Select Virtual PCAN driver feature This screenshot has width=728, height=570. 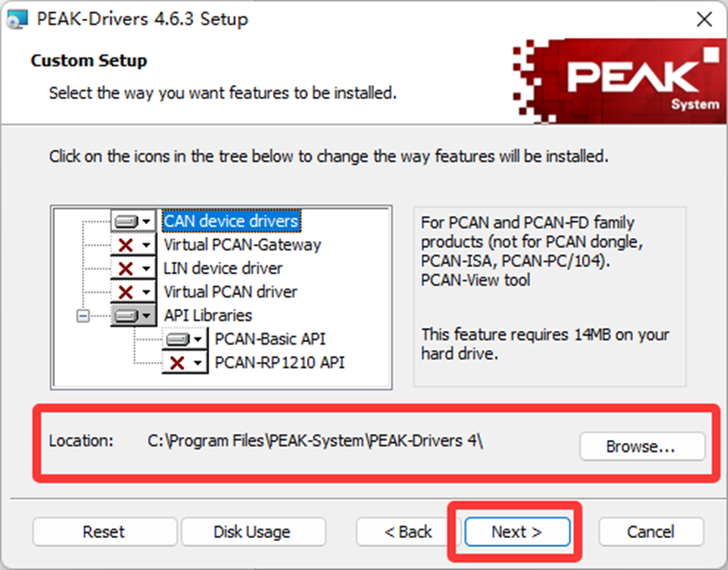(231, 292)
